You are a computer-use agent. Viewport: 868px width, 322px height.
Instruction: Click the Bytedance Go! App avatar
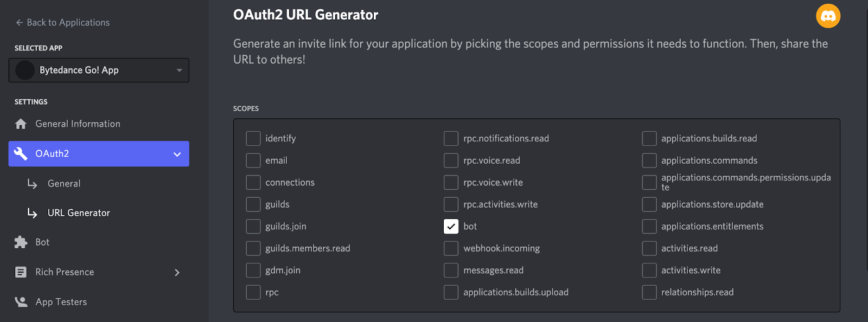point(25,70)
